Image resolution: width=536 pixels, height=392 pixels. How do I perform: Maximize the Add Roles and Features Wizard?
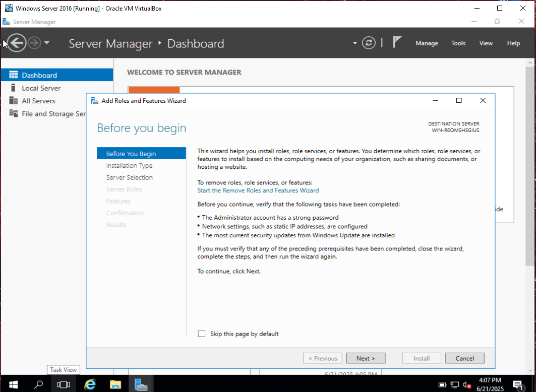point(459,100)
